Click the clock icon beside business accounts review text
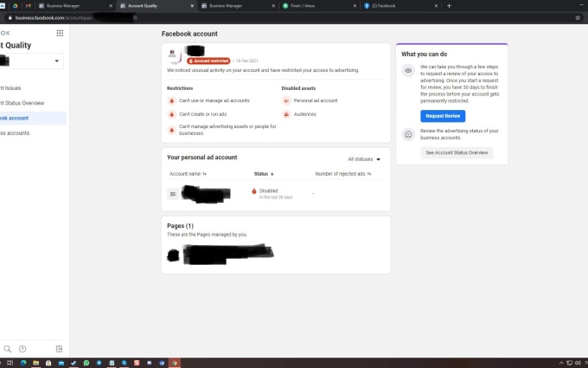 408,134
